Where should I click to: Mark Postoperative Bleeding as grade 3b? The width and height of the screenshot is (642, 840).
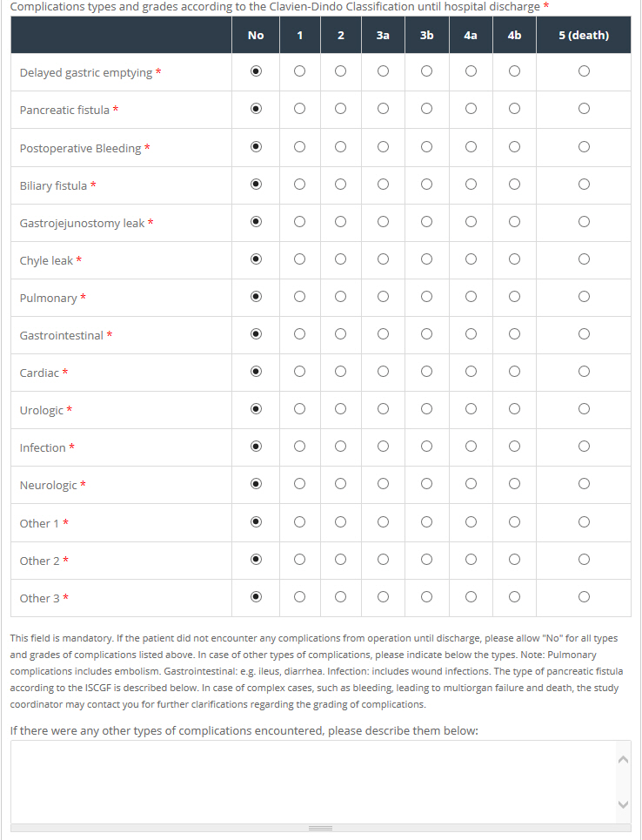click(x=426, y=146)
